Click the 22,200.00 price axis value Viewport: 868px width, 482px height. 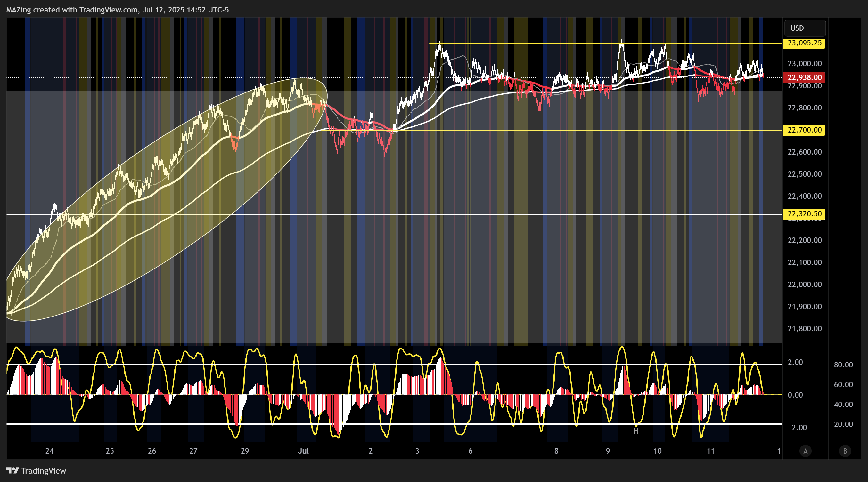click(x=804, y=240)
